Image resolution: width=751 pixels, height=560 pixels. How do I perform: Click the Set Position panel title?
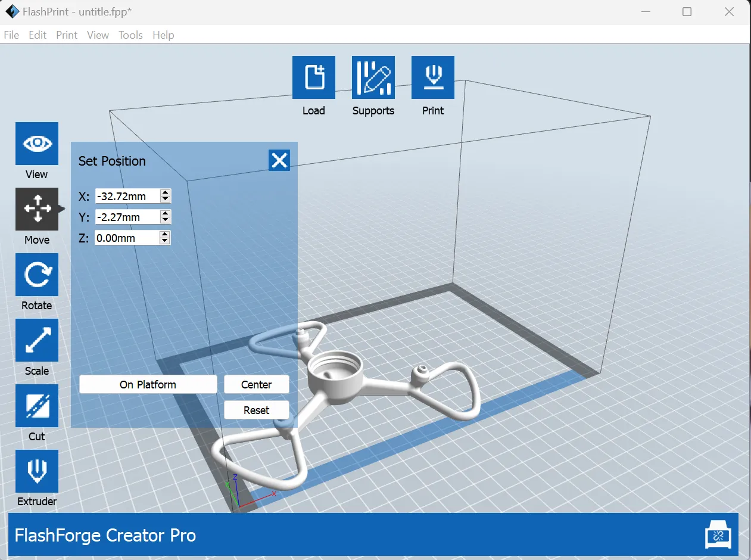point(112,161)
